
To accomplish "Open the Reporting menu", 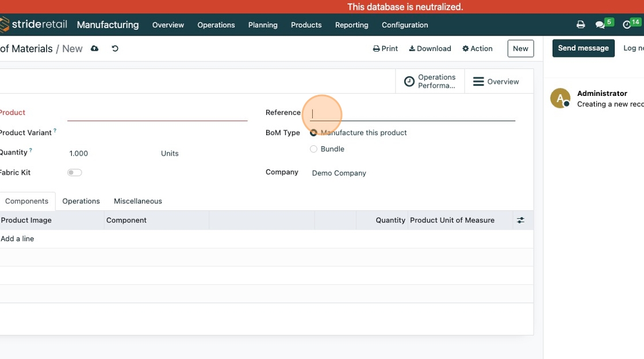I will point(351,25).
